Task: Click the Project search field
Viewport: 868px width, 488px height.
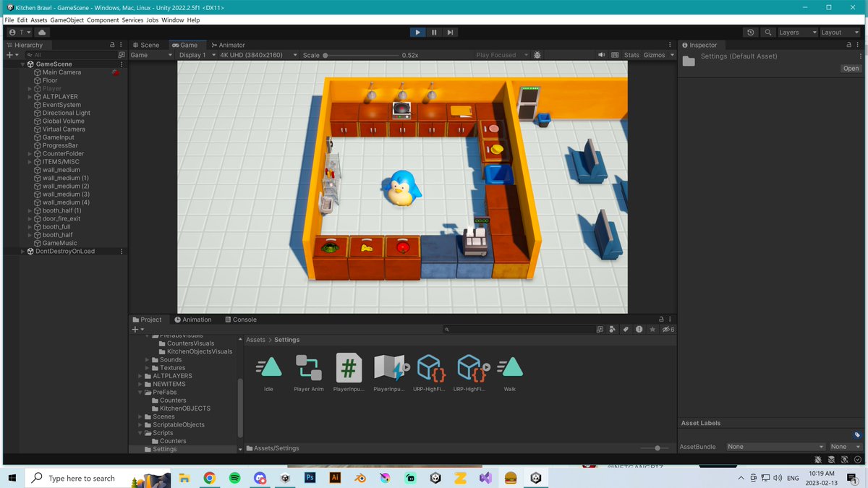Action: point(519,330)
